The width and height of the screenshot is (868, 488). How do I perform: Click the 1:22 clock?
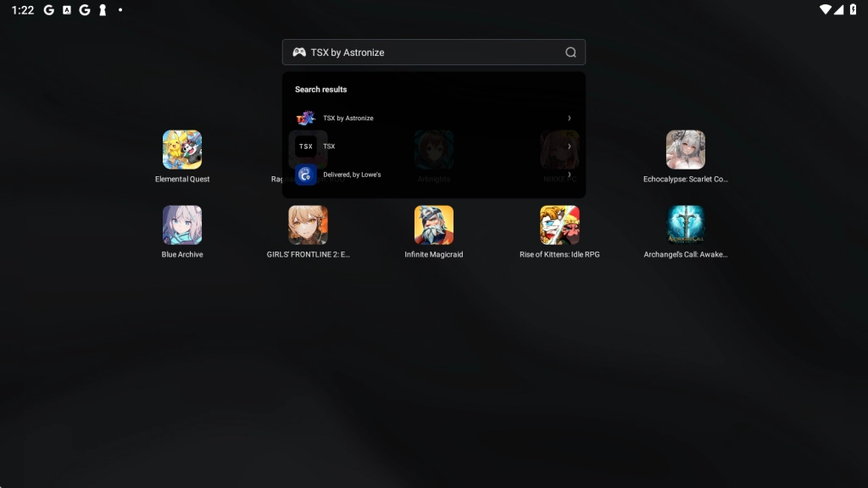coord(23,10)
